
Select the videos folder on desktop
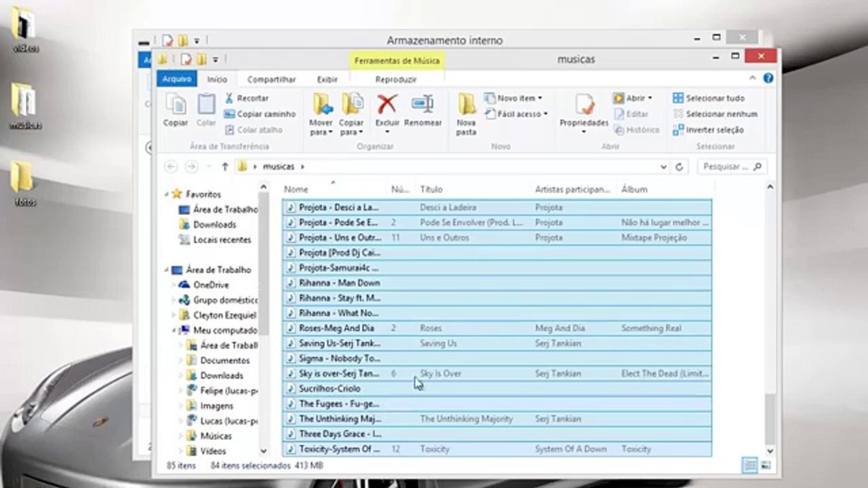click(25, 29)
